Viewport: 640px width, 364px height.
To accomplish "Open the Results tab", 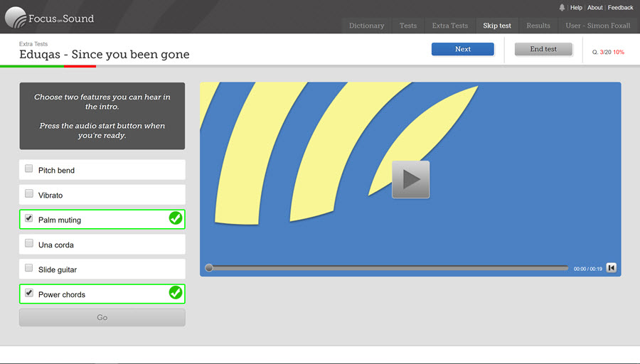I will click(x=538, y=26).
